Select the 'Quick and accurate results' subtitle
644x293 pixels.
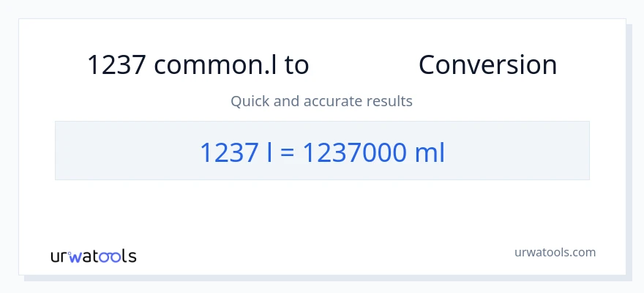tap(321, 101)
